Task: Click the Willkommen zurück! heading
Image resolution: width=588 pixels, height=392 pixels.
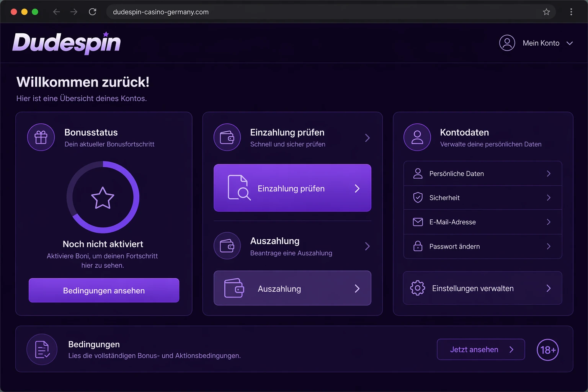Action: (x=83, y=82)
